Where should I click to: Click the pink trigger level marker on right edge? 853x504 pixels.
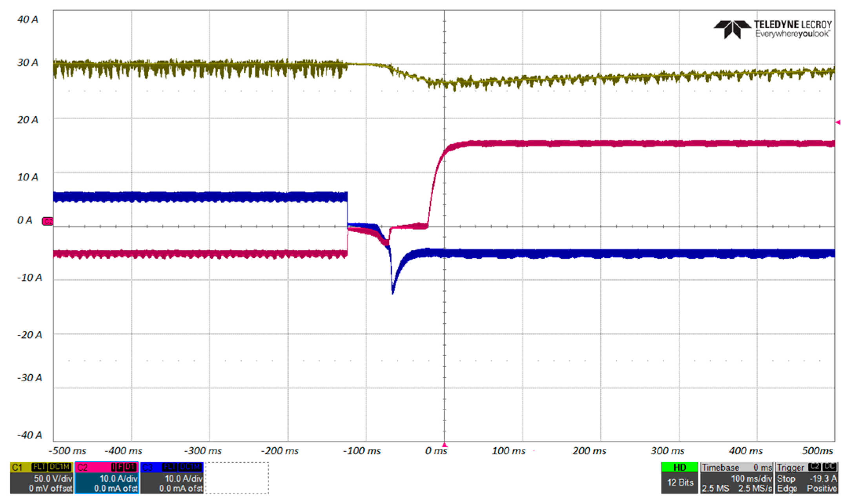click(x=838, y=122)
